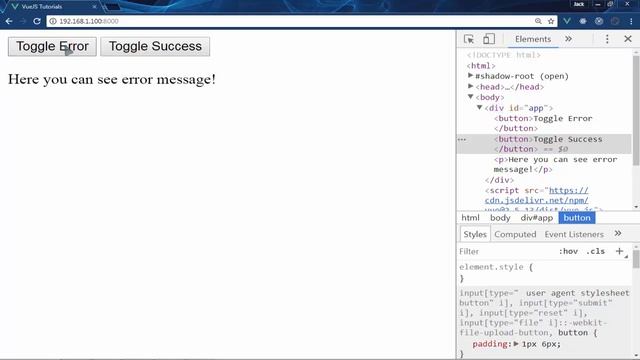640x360 pixels.
Task: Click the Jack profile button in title bar
Action: pyautogui.click(x=579, y=4)
